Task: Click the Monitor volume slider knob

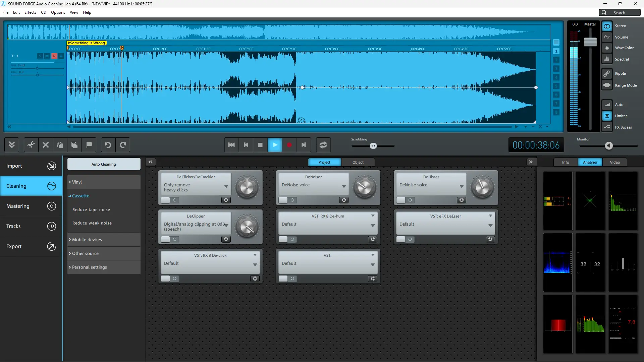Action: click(609, 145)
